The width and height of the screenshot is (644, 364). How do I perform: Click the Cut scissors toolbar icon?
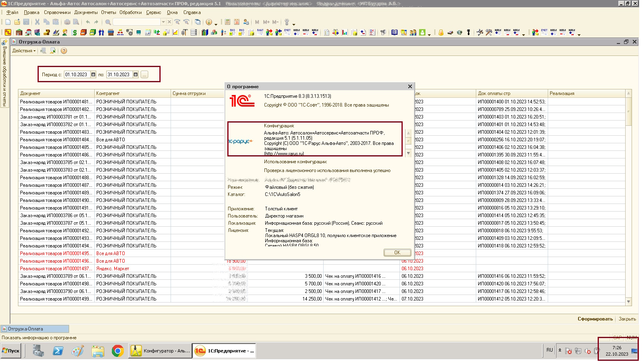point(37,22)
